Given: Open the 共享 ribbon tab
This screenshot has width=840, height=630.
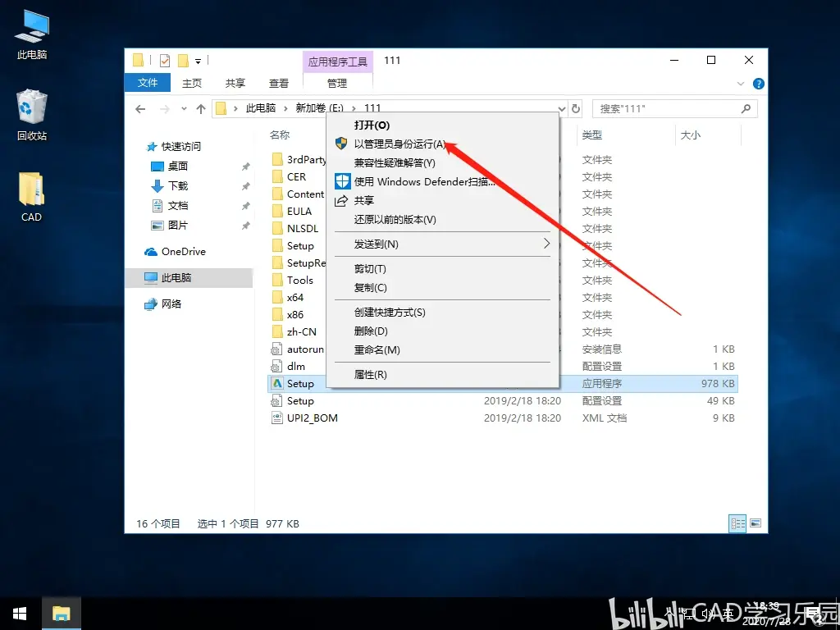Looking at the screenshot, I should point(235,83).
